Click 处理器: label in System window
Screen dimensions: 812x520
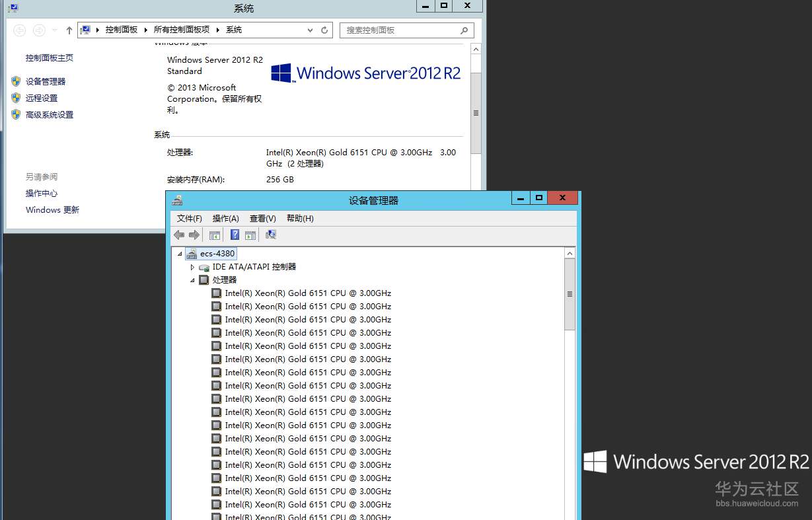[180, 152]
